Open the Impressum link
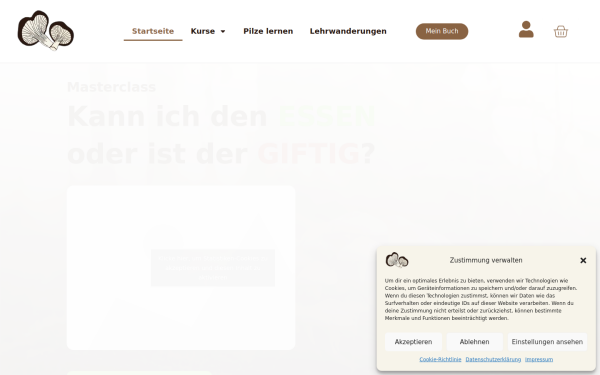Viewport: 600px width, 375px height. (x=539, y=359)
